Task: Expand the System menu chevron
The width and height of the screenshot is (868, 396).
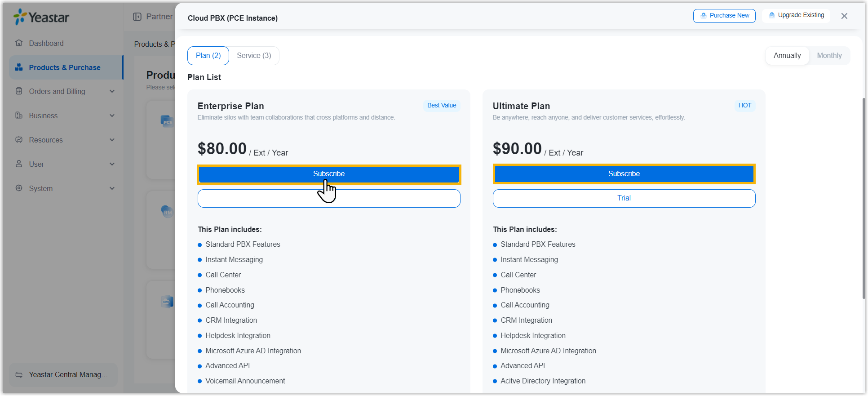Action: click(x=112, y=188)
